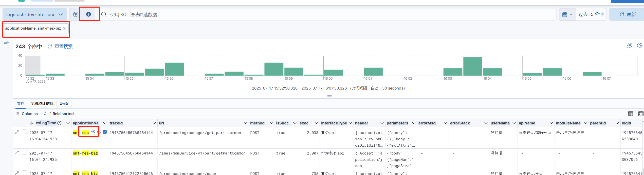Select the 文档 tab
Image resolution: width=644 pixels, height=175 pixels.
pyautogui.click(x=21, y=104)
